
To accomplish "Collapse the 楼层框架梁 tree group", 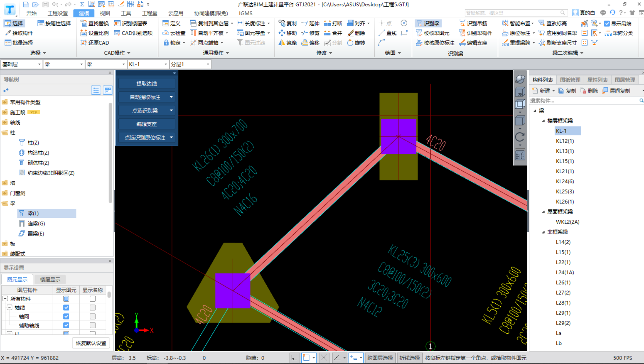I will pos(543,121).
